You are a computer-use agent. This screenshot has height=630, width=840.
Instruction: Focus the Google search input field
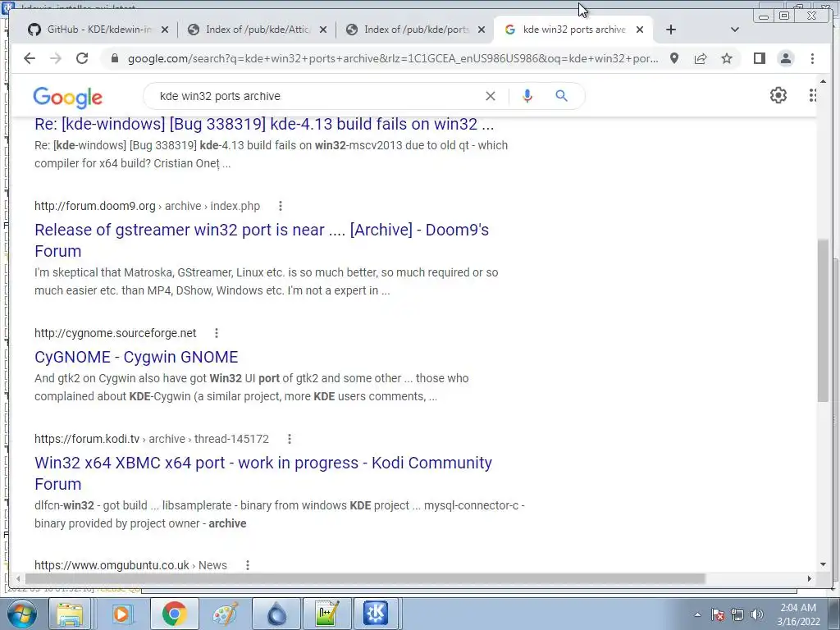[316, 96]
